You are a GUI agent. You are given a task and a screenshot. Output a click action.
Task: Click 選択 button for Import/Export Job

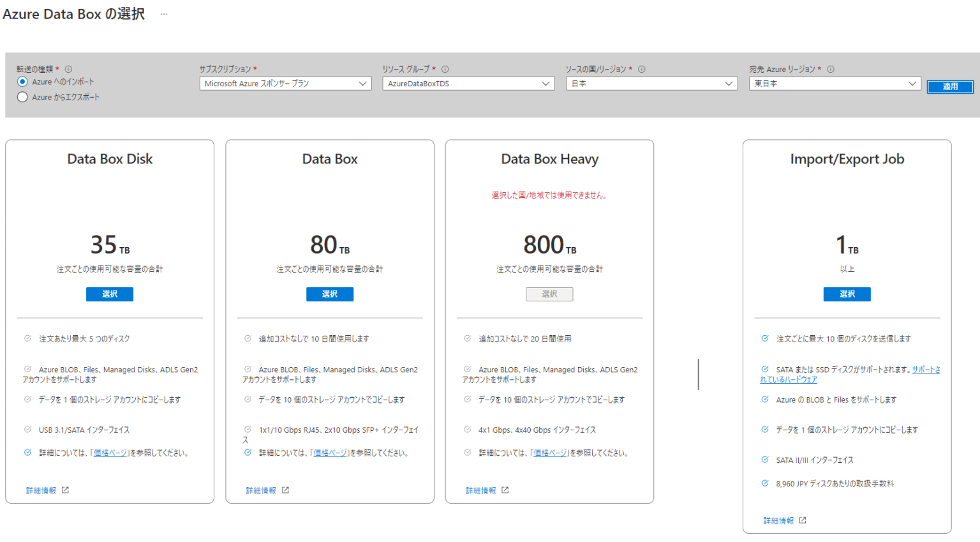tap(847, 294)
